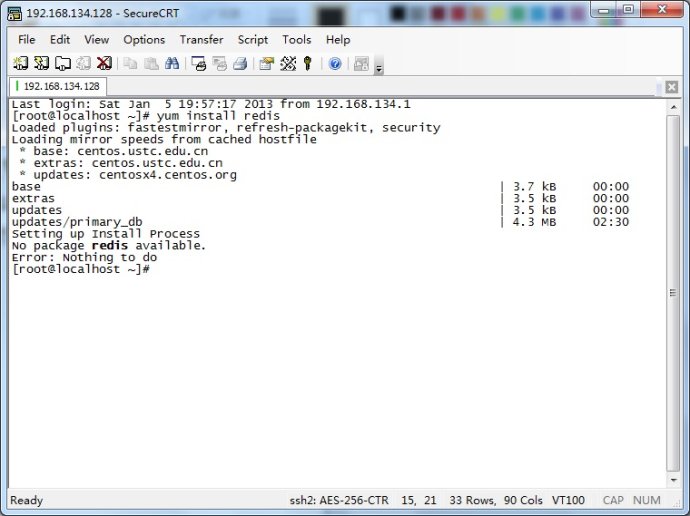Click the terminal scrollbar down arrow
Viewport: 690px width, 516px height.
pos(674,480)
